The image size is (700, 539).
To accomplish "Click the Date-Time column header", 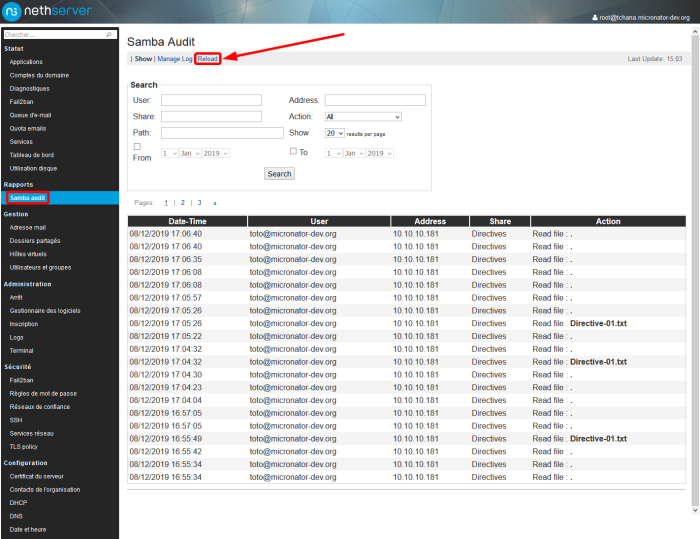I will 188,221.
